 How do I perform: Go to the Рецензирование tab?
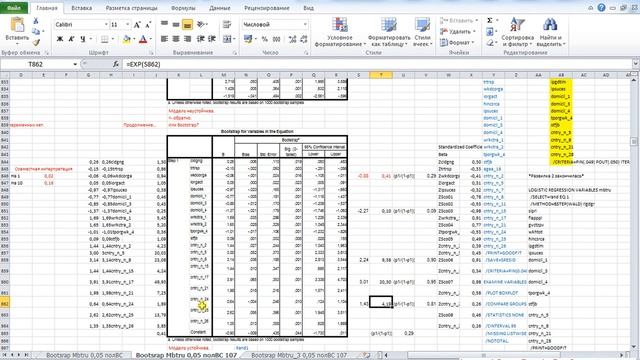(x=267, y=8)
